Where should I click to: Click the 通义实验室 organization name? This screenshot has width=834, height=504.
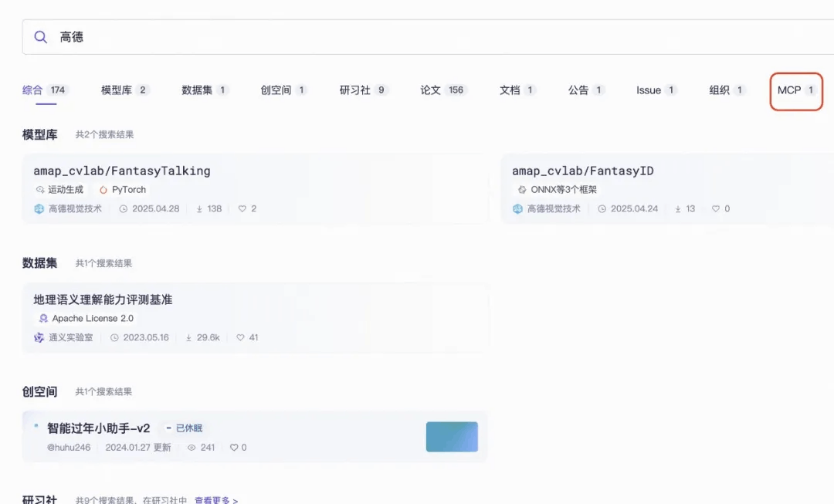click(71, 337)
